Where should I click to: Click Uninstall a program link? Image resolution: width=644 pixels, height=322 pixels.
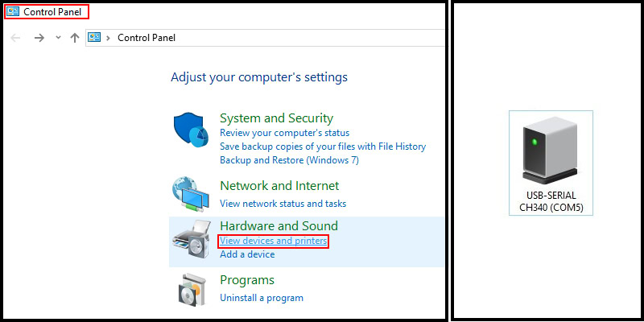[x=262, y=298]
